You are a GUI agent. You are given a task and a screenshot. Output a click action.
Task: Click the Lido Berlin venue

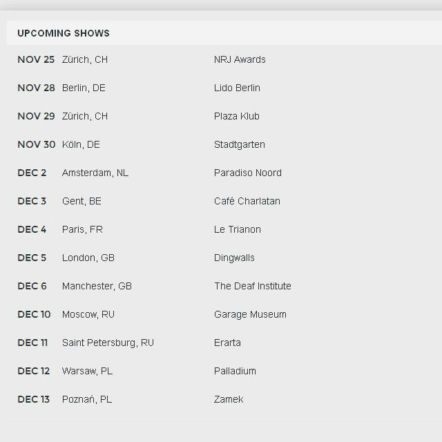[x=237, y=88]
